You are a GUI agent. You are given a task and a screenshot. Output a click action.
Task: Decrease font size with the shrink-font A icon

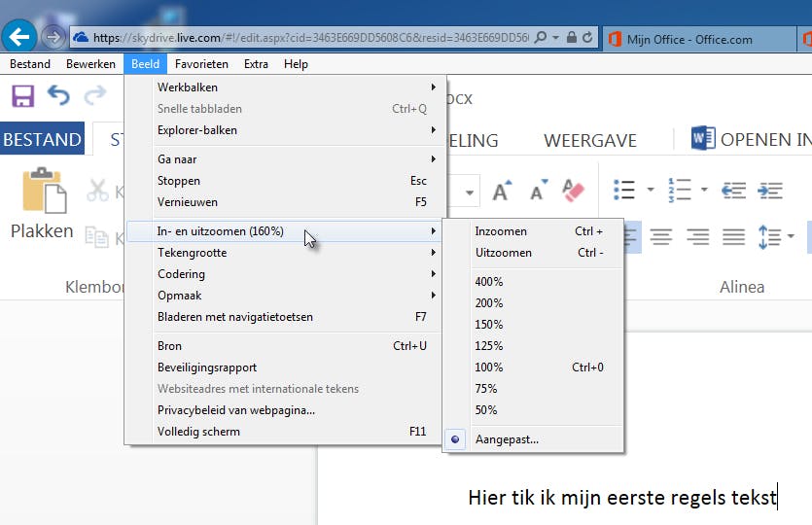pyautogui.click(x=539, y=191)
